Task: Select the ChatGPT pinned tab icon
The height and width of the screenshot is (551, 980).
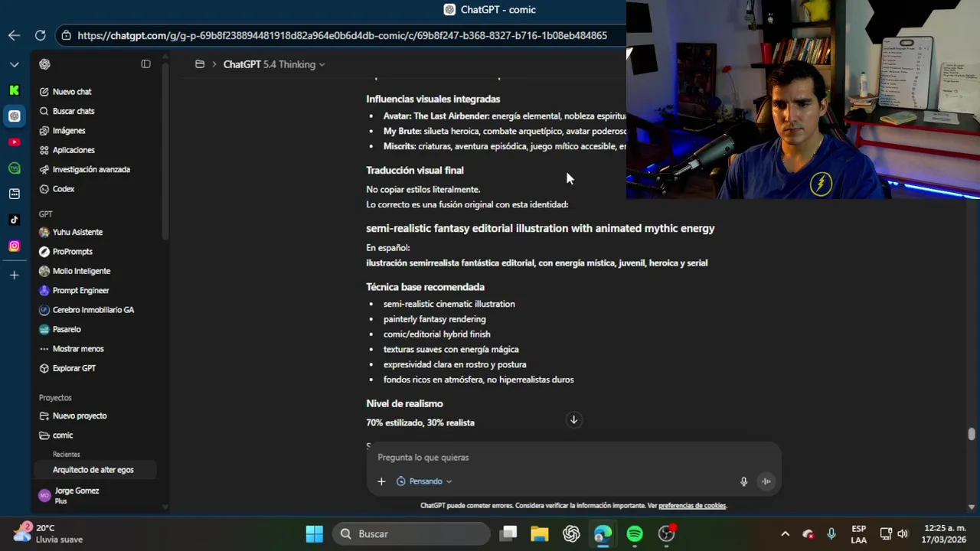Action: (x=14, y=116)
